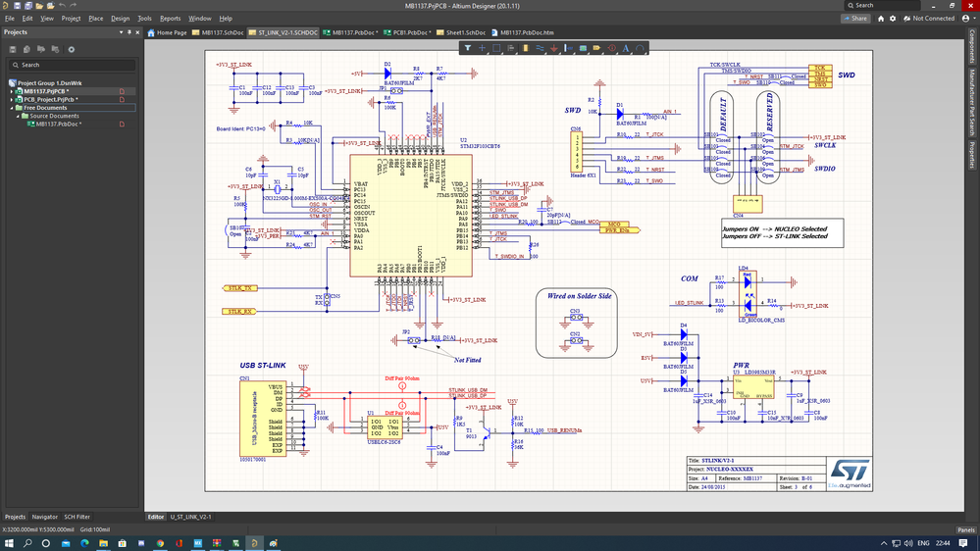Click the Share button
Image resolution: width=980 pixels, height=551 pixels.
(855, 19)
